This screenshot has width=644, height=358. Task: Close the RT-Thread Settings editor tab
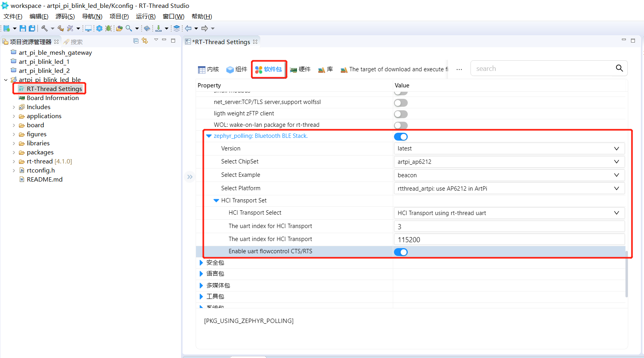(255, 42)
